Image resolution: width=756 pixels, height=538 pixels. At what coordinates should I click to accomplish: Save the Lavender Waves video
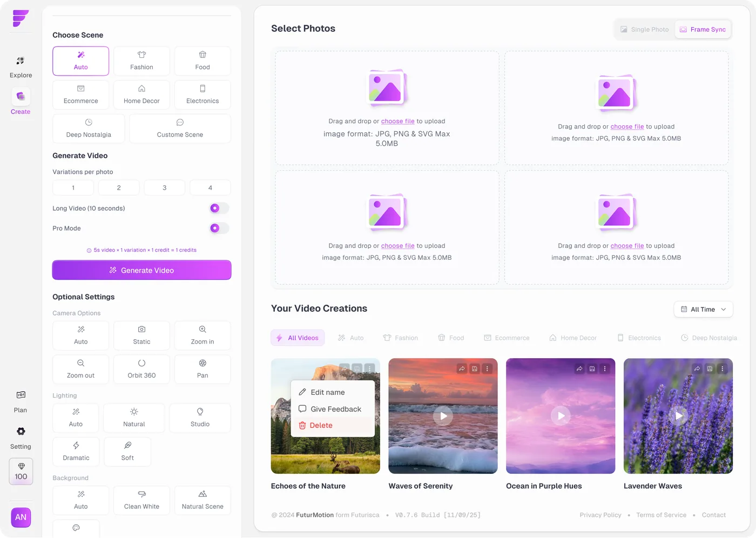710,368
